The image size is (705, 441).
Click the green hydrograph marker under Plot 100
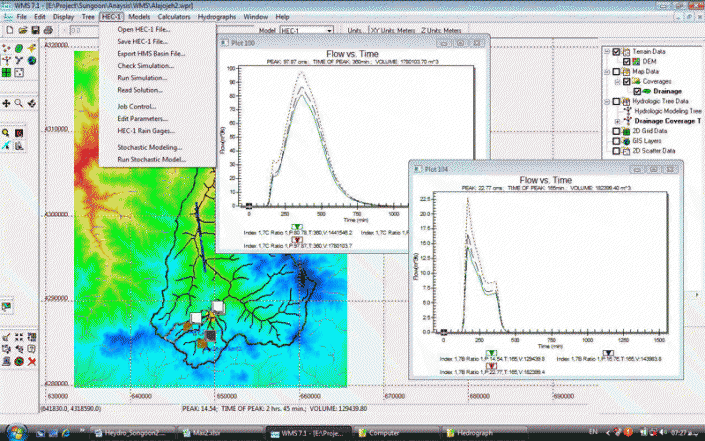(296, 227)
